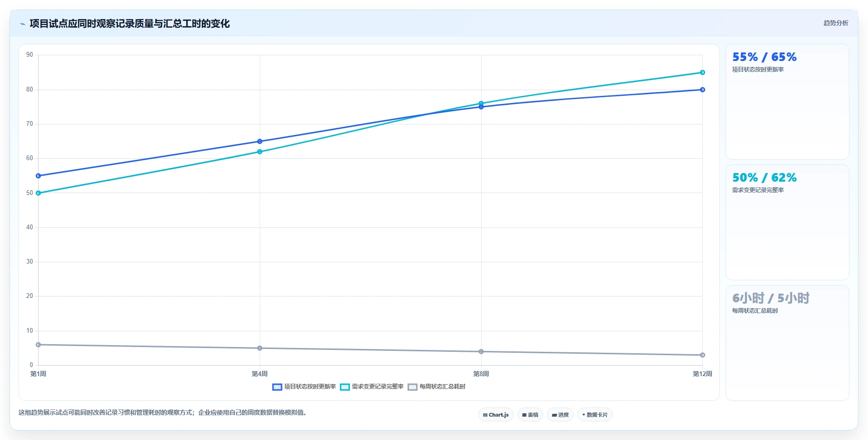Toggle 每周状态汇总耗时 series via its gray legend swatch
Image resolution: width=868 pixels, height=440 pixels.
pos(413,387)
